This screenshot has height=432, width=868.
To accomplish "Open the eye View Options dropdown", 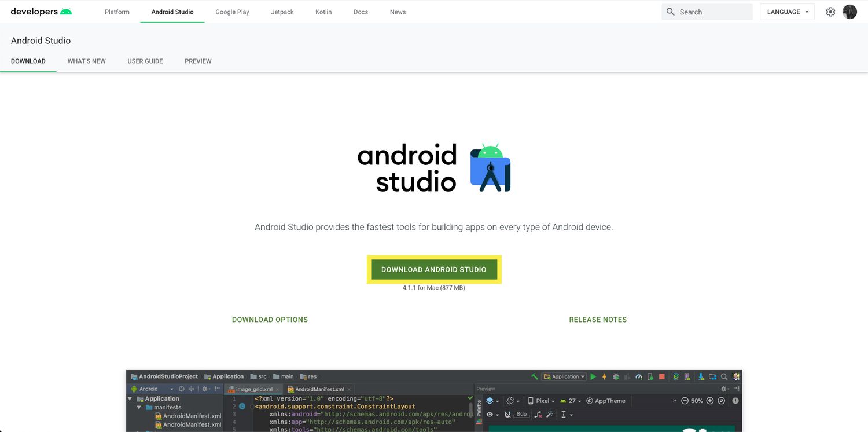I will (x=492, y=415).
